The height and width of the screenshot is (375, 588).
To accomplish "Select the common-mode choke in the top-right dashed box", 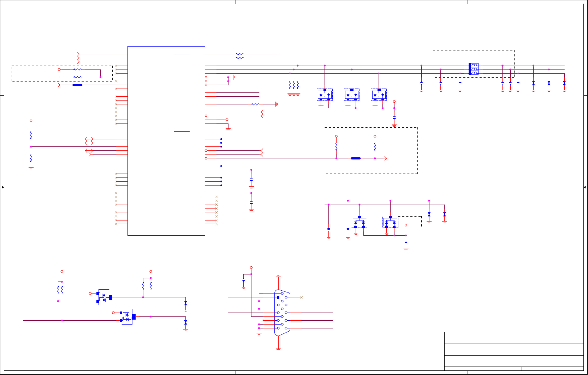I will coord(474,69).
